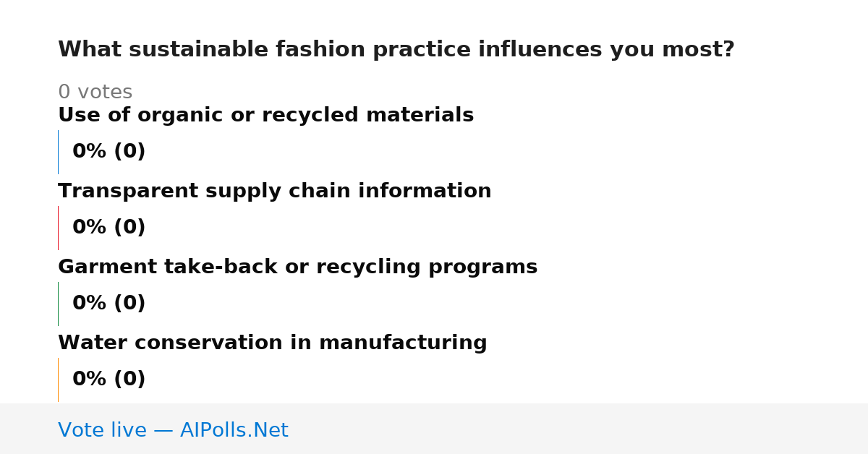Viewport: 868px width, 454px height.
Task: Choose 'Transparent supply chain information' option
Action: (x=275, y=192)
